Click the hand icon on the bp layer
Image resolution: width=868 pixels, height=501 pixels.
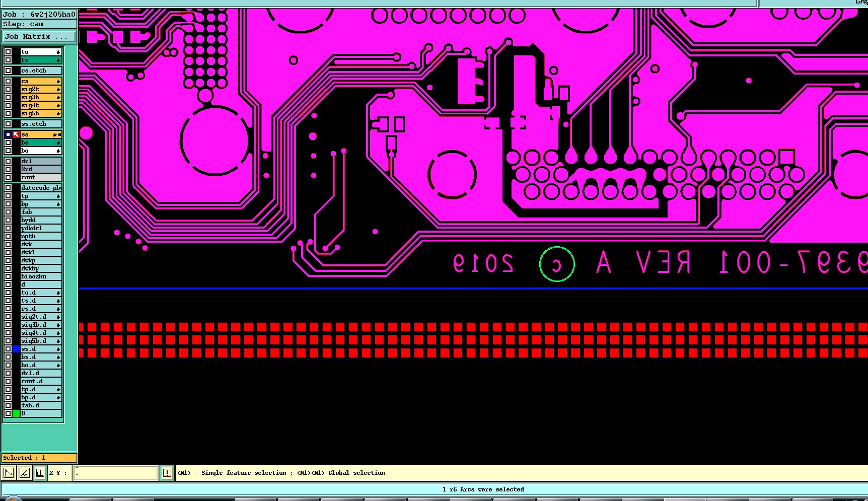[58, 204]
